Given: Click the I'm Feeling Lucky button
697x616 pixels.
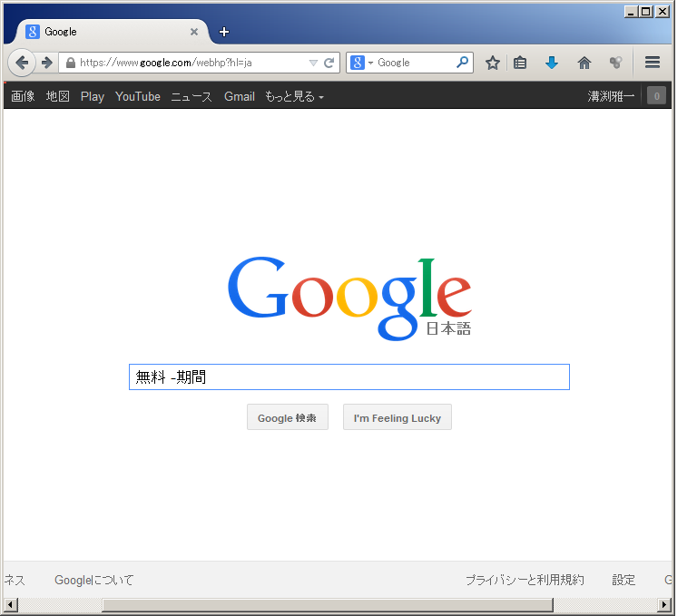Looking at the screenshot, I should [397, 417].
